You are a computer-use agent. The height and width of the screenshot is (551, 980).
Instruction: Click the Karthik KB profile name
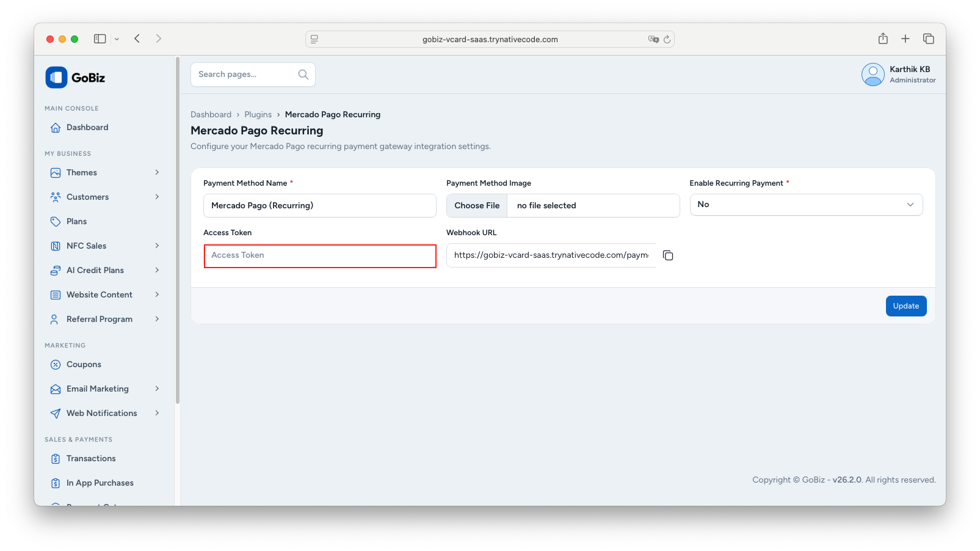[x=910, y=70]
